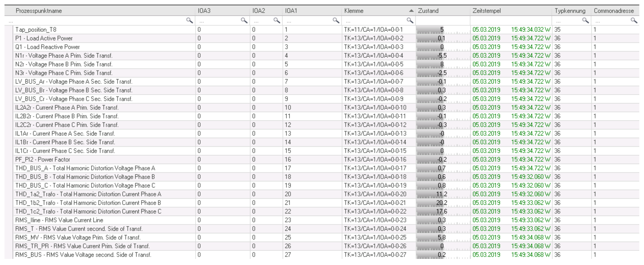
Task: Click the Commonadresse column filter magnifier
Action: pyautogui.click(x=634, y=21)
